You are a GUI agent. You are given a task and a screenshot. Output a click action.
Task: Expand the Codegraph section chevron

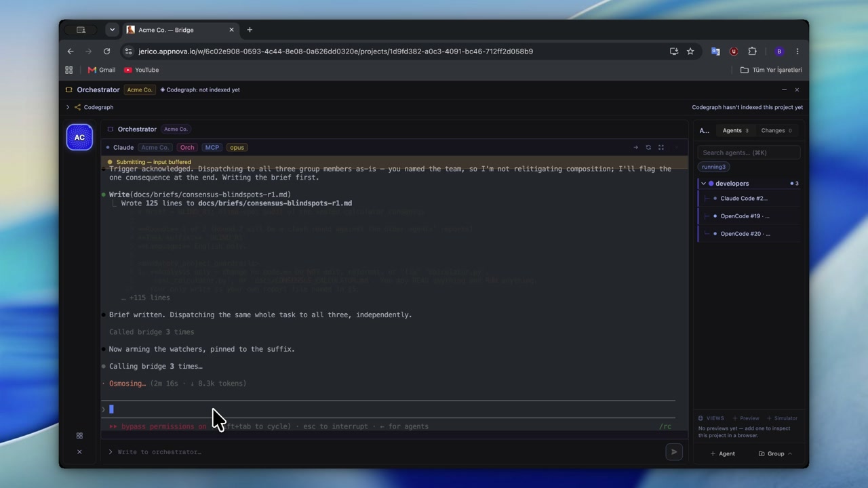click(68, 107)
